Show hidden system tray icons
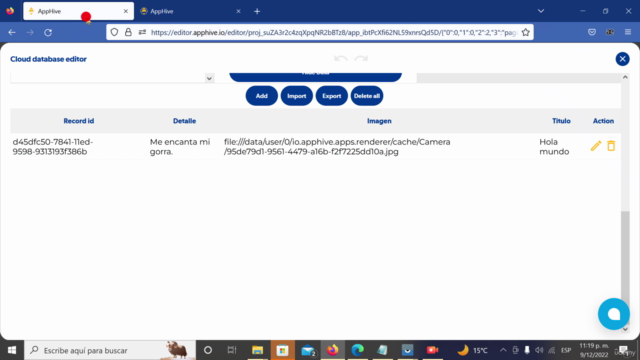Screen dimensions: 640x360 [503, 350]
